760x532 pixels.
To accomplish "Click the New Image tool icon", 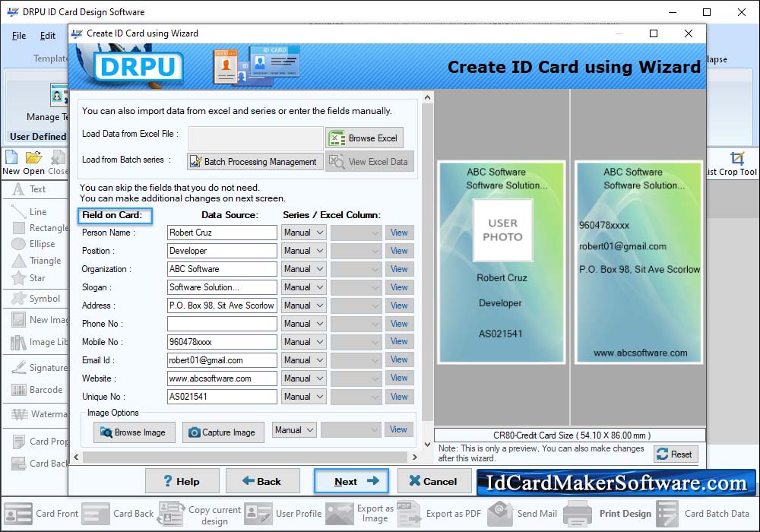I will pos(18,320).
